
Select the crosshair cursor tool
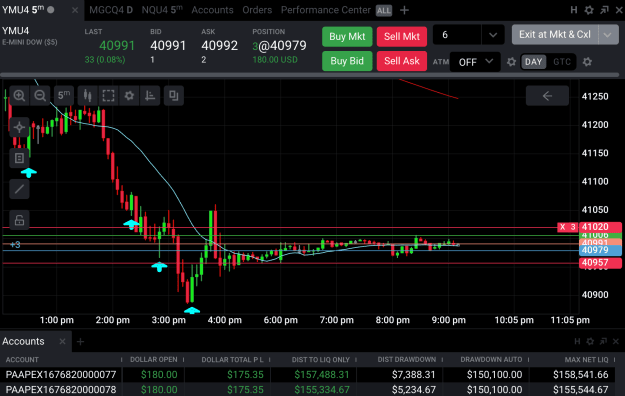point(19,128)
